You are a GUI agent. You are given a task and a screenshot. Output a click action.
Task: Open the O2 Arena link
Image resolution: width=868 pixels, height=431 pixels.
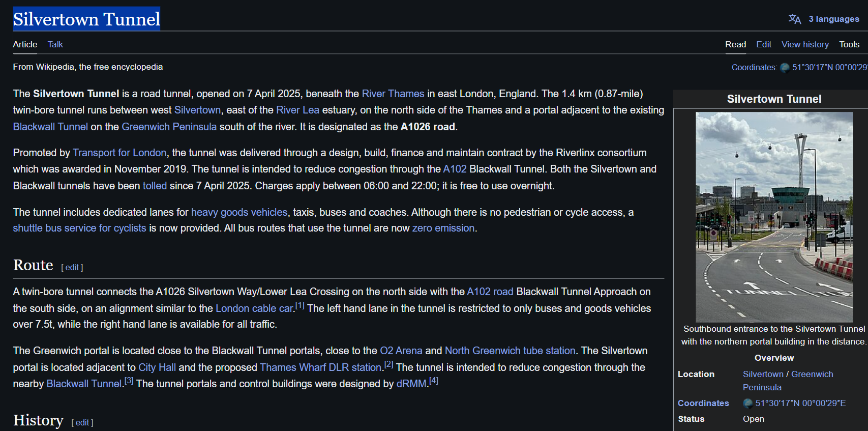pyautogui.click(x=401, y=351)
